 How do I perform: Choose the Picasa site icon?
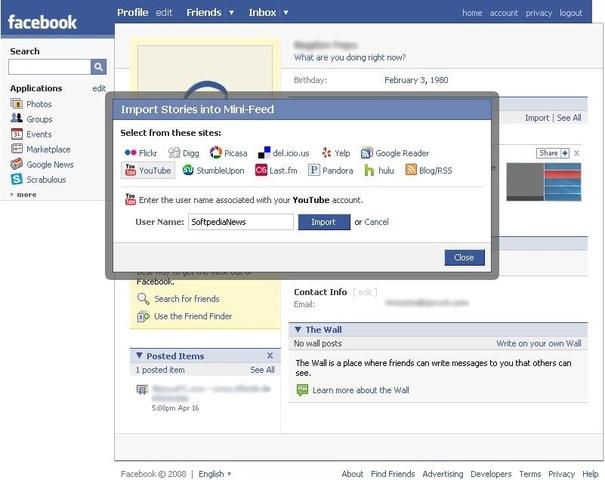tap(216, 153)
